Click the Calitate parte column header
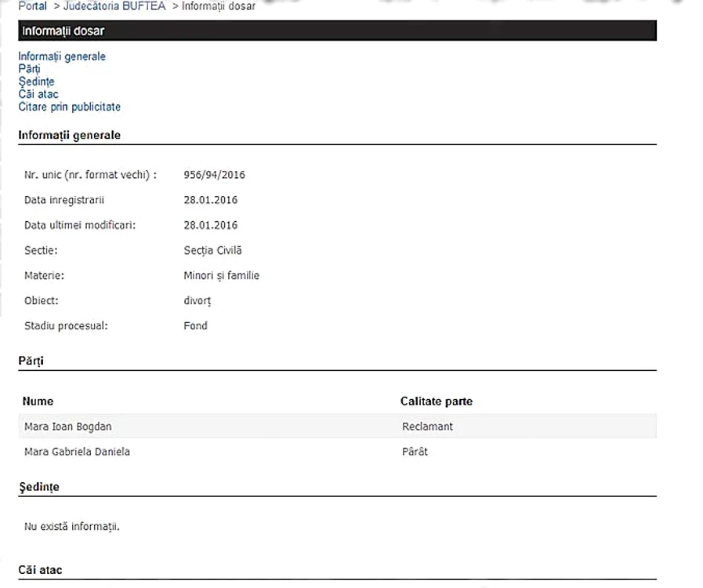The image size is (703, 588). click(437, 401)
